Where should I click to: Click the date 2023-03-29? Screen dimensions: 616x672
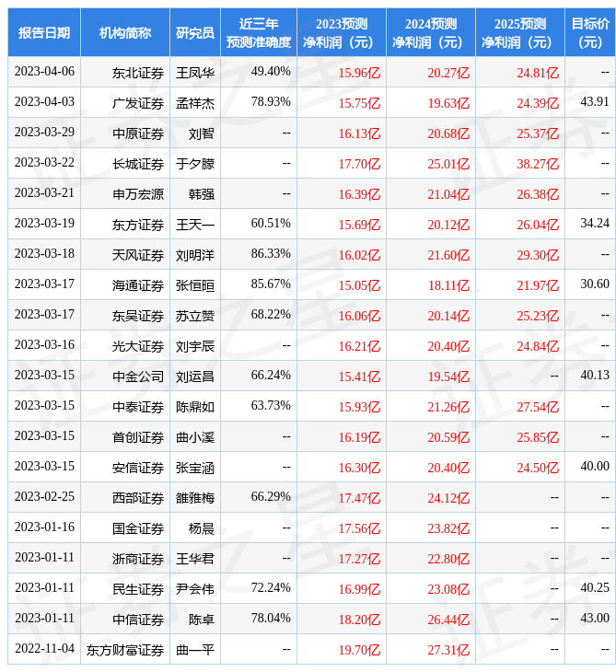pos(44,133)
